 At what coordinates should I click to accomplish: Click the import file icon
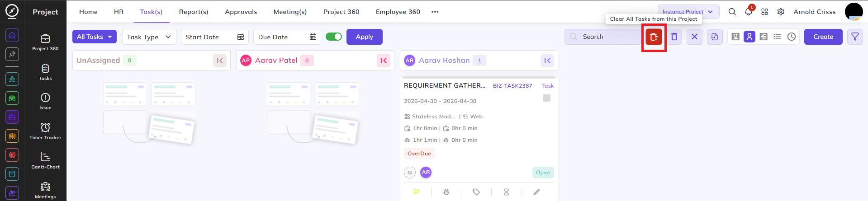tap(715, 37)
